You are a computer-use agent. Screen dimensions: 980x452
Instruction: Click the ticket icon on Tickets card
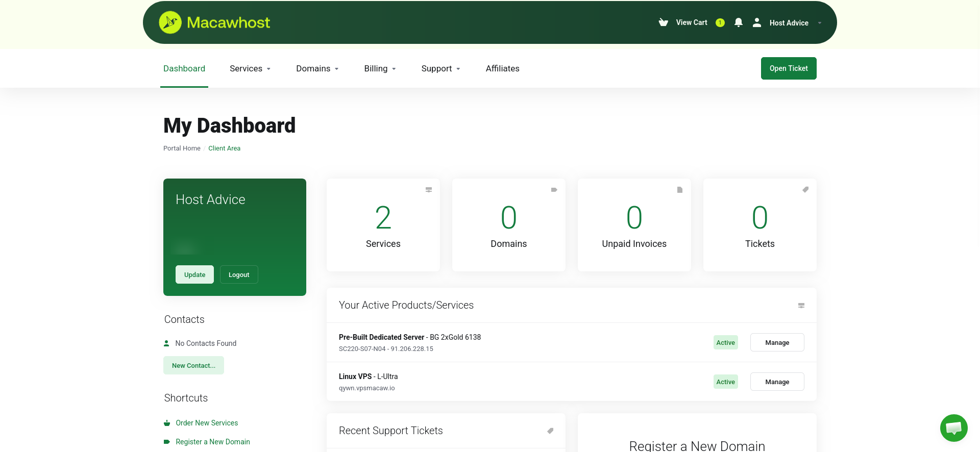click(x=805, y=190)
